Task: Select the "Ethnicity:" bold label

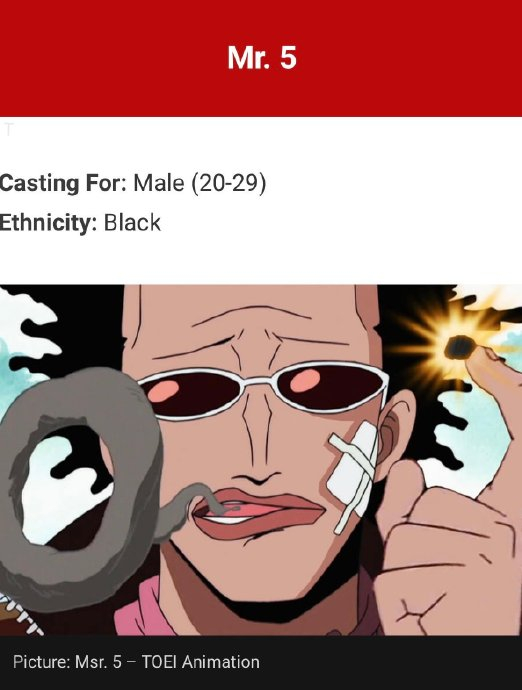Action: coord(48,223)
